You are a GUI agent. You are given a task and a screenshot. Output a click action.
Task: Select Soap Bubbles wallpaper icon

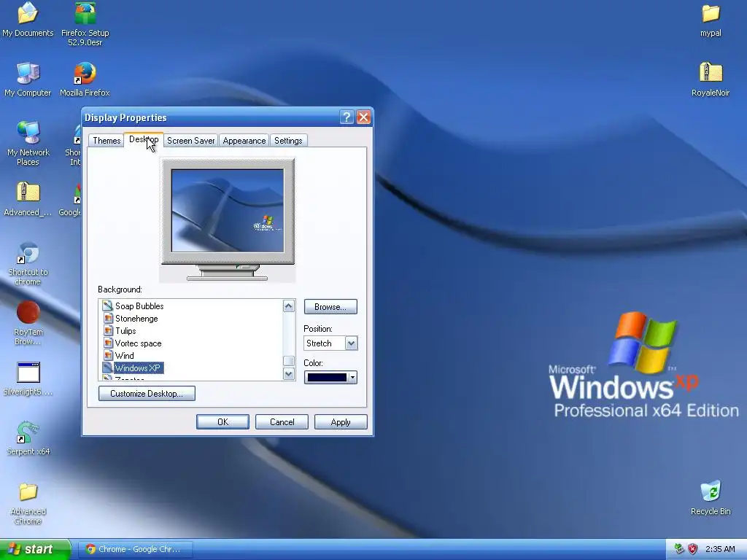coord(108,306)
